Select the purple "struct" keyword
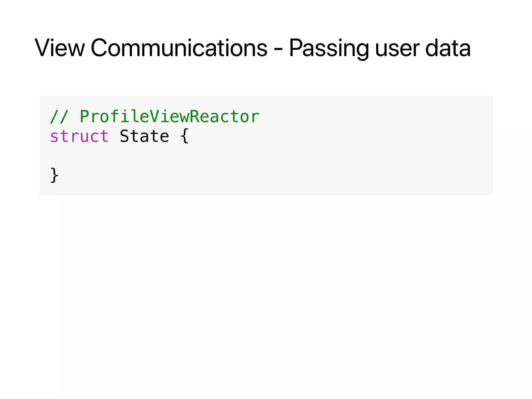Viewport: 532px width, 399px height. (x=79, y=136)
